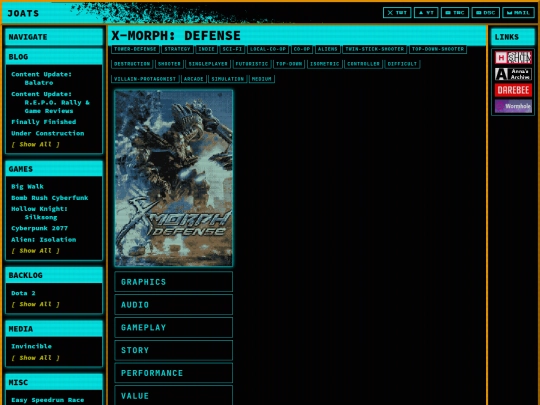The height and width of the screenshot is (405, 540).
Task: Open the VILLAIN-PROTAGONIST tag
Action: [145, 79]
